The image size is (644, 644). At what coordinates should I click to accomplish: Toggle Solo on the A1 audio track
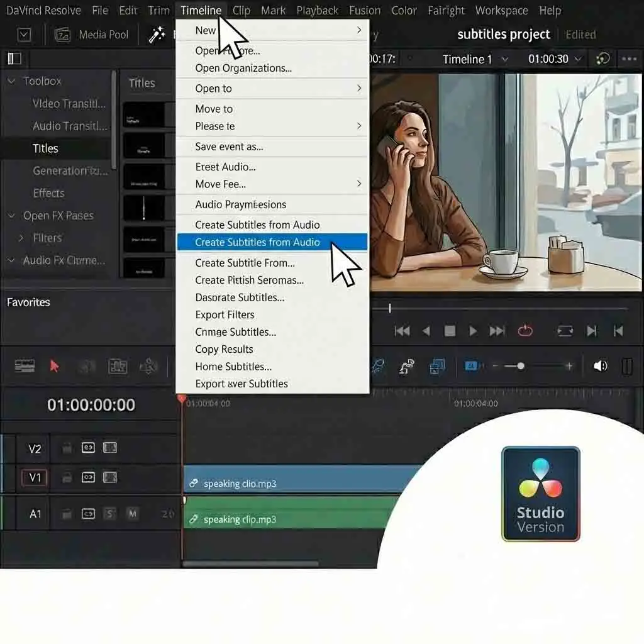(110, 513)
